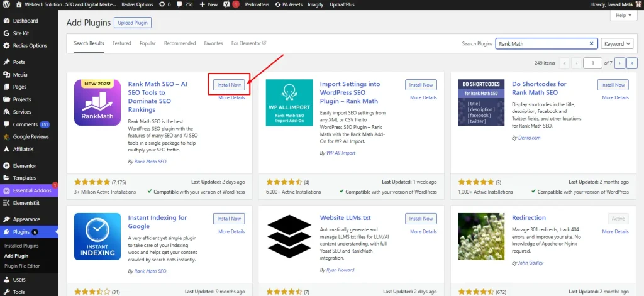Open the Yoast icon with 1 notification

pos(232,4)
